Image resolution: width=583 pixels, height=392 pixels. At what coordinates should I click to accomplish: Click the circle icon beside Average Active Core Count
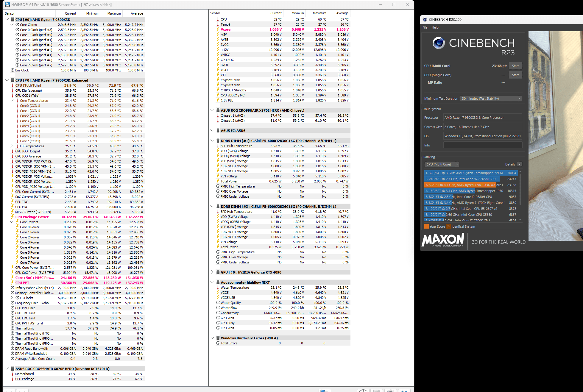tap(13, 359)
